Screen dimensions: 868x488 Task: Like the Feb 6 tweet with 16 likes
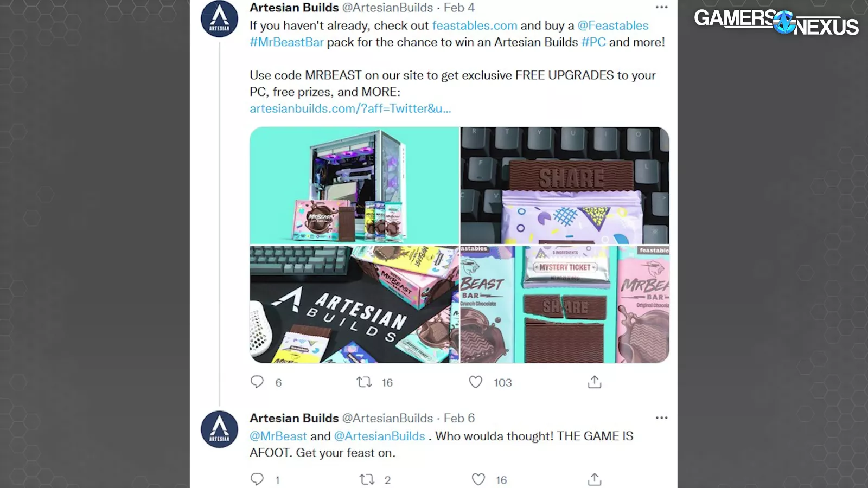point(478,479)
